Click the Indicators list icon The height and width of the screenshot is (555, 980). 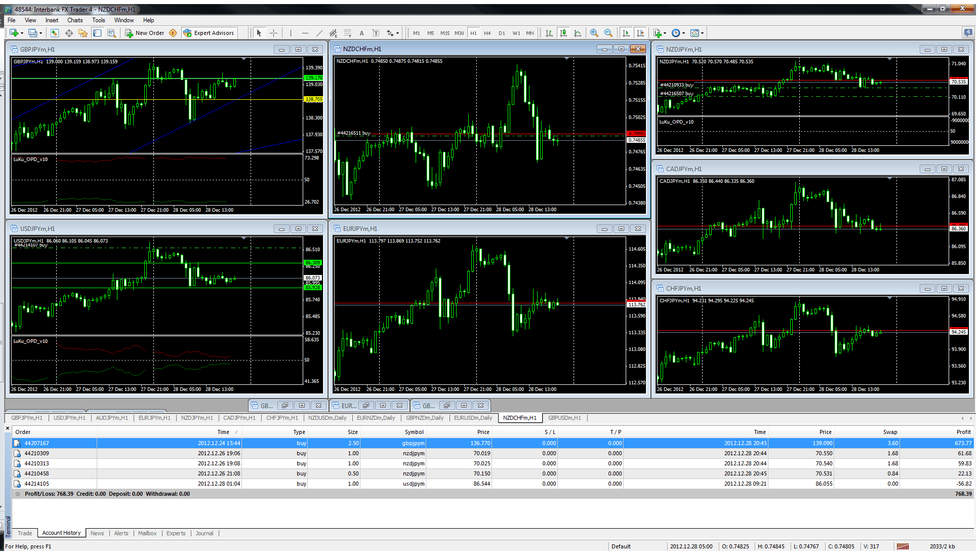tap(657, 33)
